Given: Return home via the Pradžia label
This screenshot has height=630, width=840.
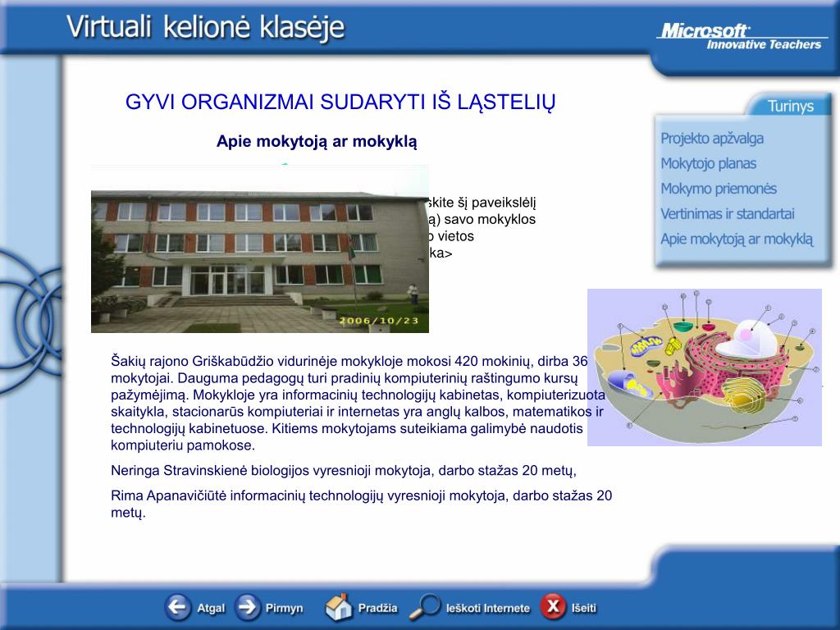Looking at the screenshot, I should [x=377, y=608].
